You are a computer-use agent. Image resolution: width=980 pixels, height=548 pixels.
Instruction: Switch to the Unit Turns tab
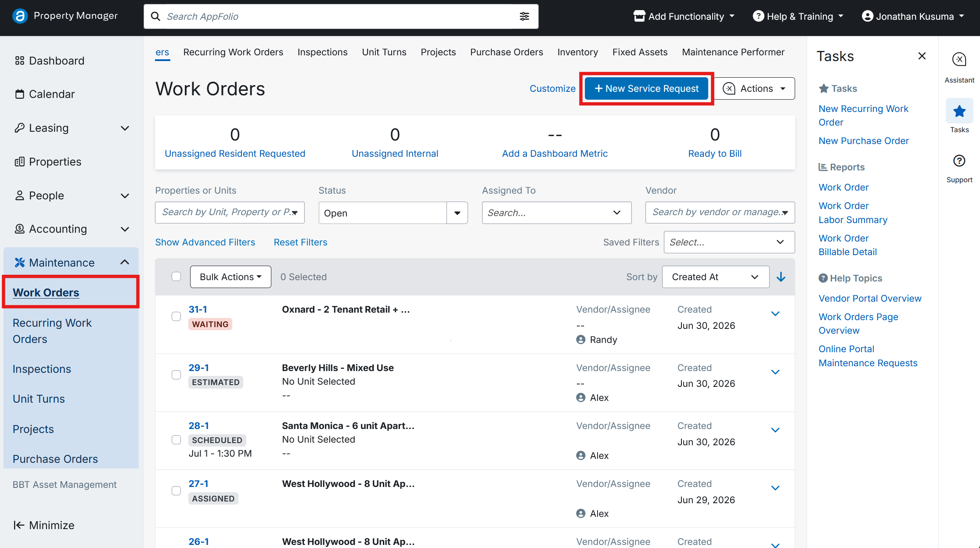(x=384, y=52)
